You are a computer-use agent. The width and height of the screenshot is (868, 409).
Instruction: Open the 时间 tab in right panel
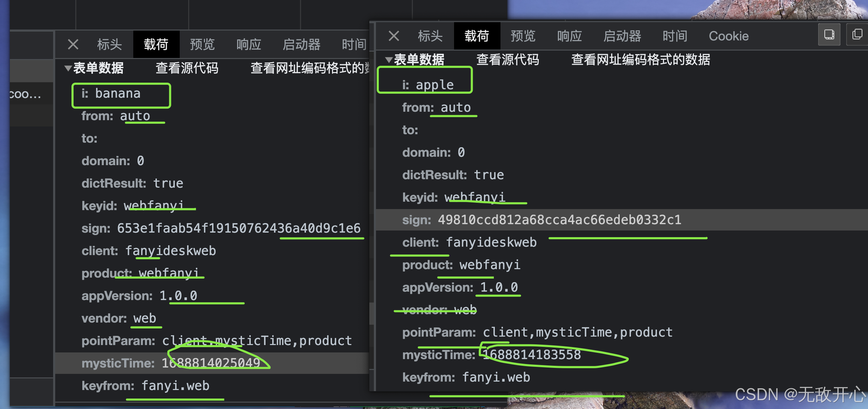tap(675, 36)
